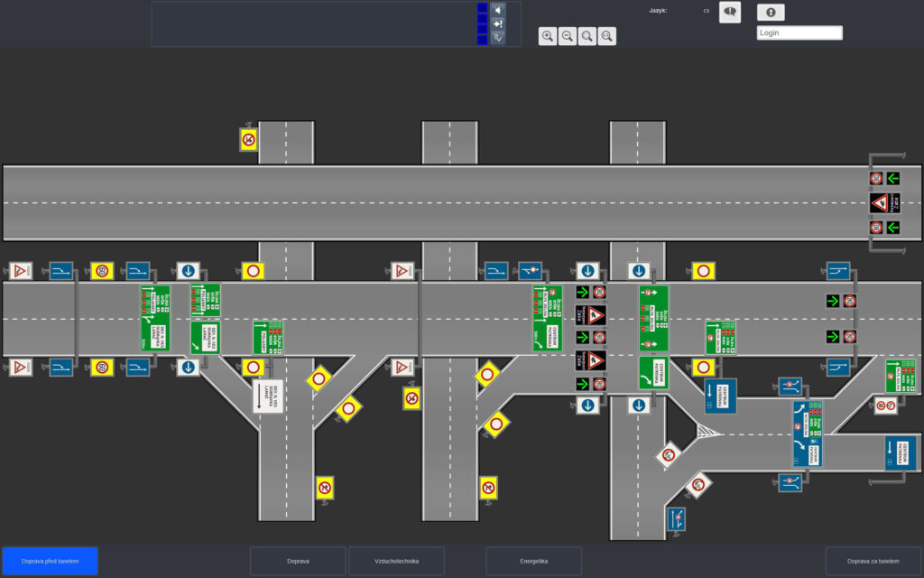The width and height of the screenshot is (924, 578).
Task: Click the topmost blue status indicator square
Action: (x=482, y=8)
